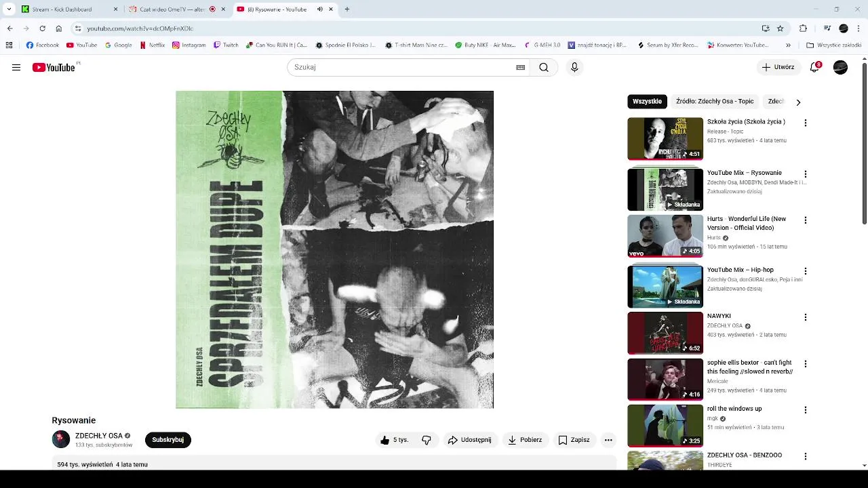The image size is (868, 488).
Task: Open Chrome media controls icon
Action: point(827,28)
